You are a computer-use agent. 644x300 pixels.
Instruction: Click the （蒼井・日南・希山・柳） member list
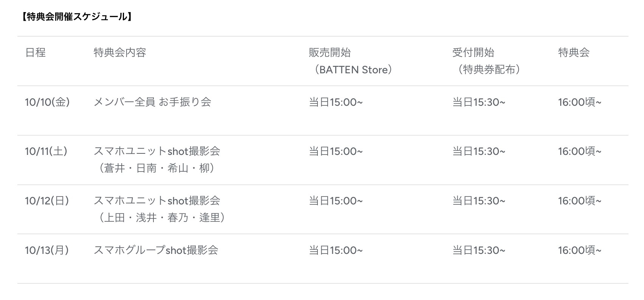click(157, 168)
